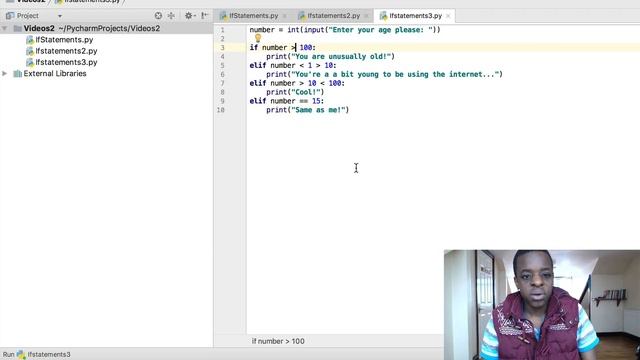Click the IfStatements.py file icon in tree
This screenshot has width=640, height=360.
30,40
